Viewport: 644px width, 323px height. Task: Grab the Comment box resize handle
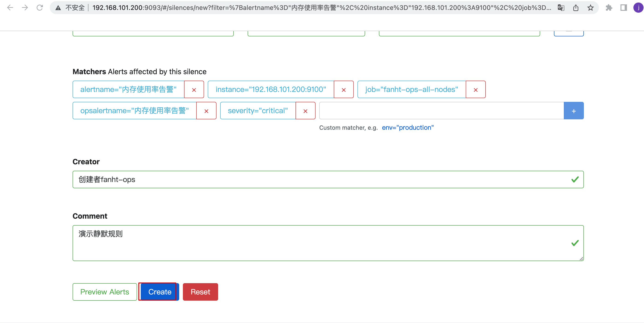pyautogui.click(x=581, y=258)
